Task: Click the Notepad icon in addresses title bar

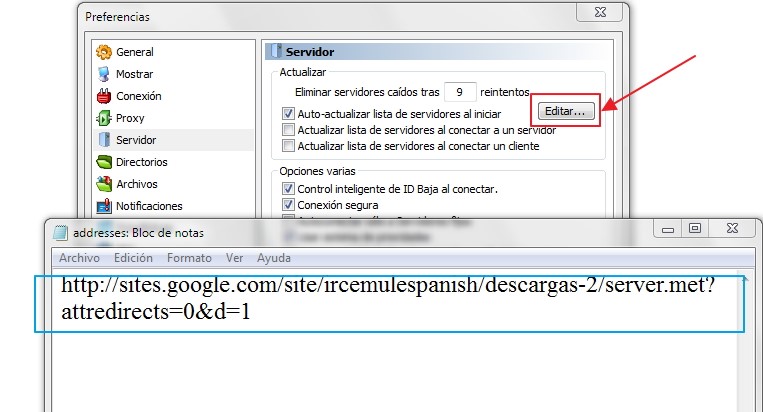Action: (x=60, y=233)
